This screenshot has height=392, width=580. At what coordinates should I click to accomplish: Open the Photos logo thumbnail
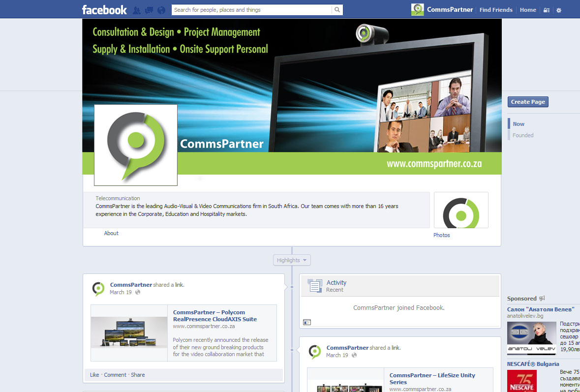(x=461, y=210)
